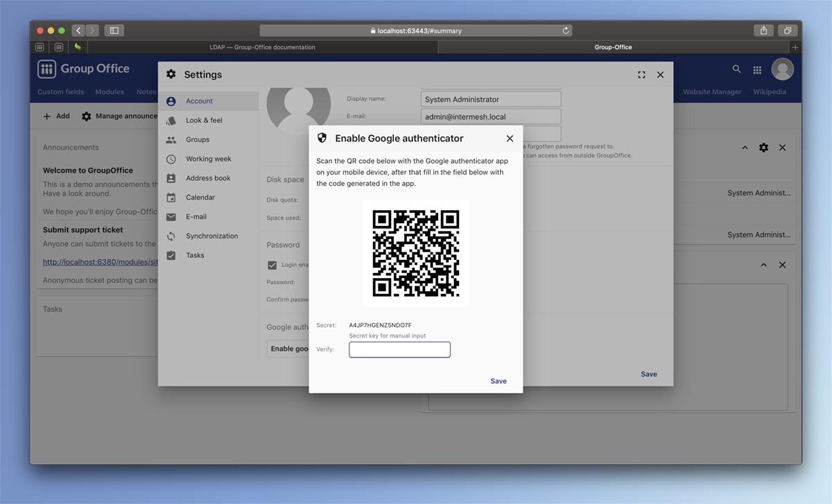Click the Working week clock icon
The image size is (832, 504).
(171, 159)
